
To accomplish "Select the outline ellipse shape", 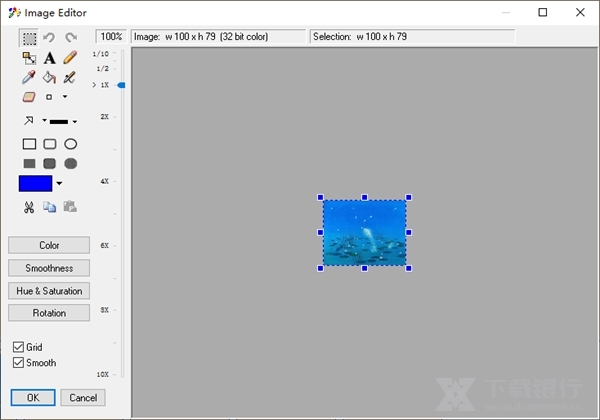I will [70, 144].
